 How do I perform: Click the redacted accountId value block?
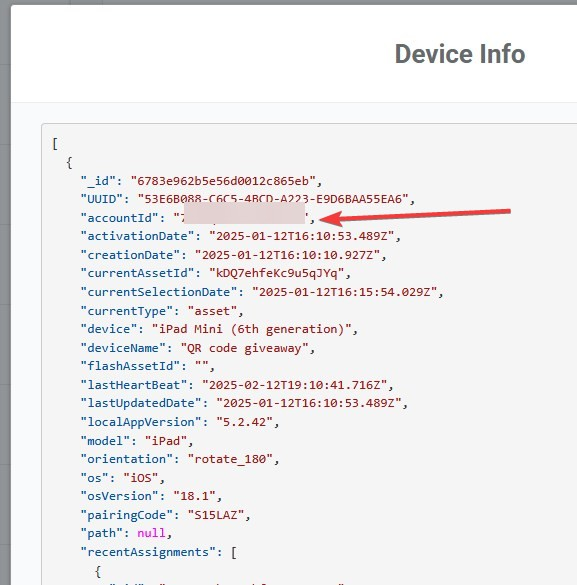coord(245,213)
